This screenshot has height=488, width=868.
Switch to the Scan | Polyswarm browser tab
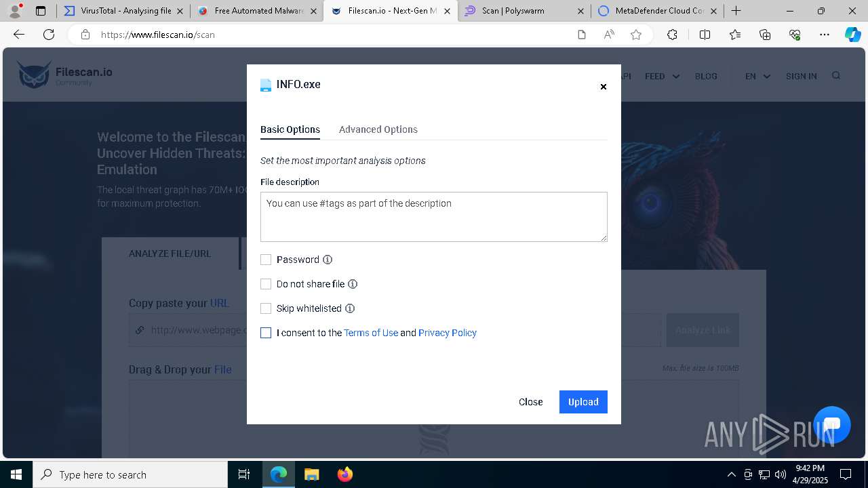[524, 11]
